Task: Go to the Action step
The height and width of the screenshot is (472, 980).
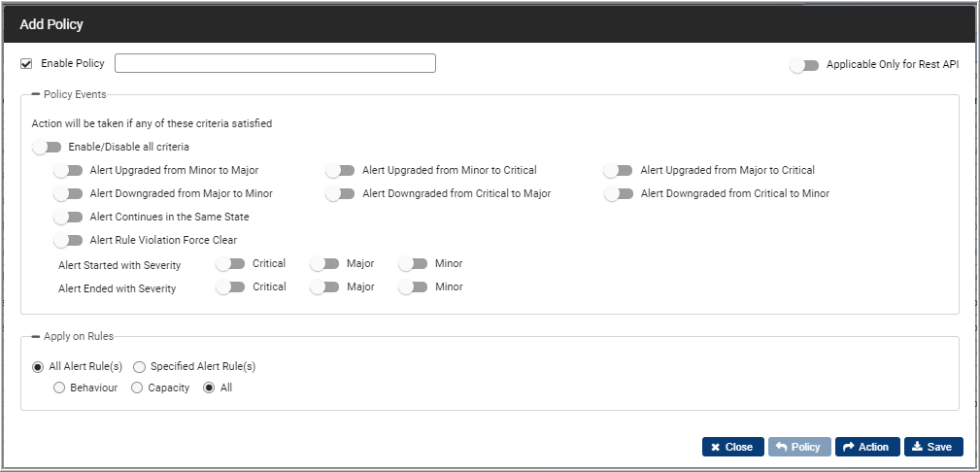Action: [x=867, y=447]
